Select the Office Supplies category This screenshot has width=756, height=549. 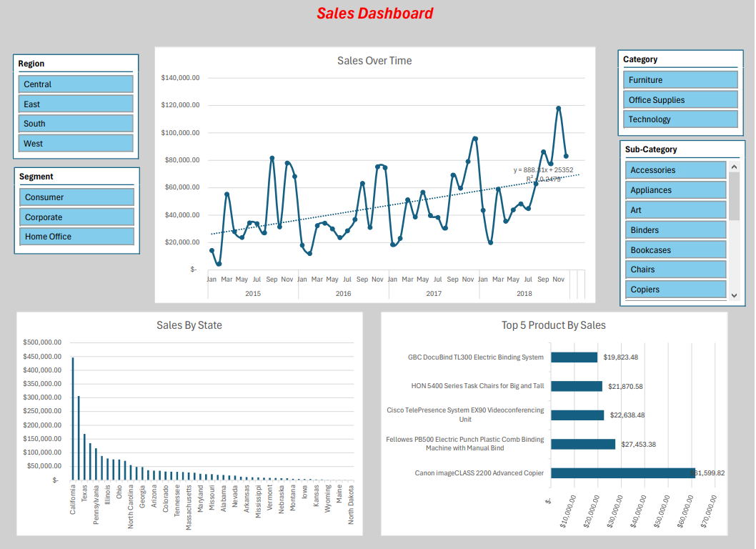pos(681,100)
